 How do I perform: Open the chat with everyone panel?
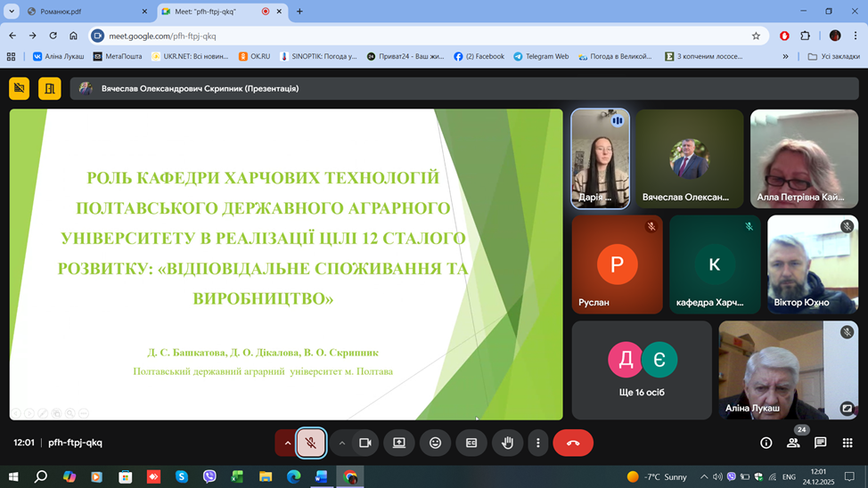tap(820, 443)
